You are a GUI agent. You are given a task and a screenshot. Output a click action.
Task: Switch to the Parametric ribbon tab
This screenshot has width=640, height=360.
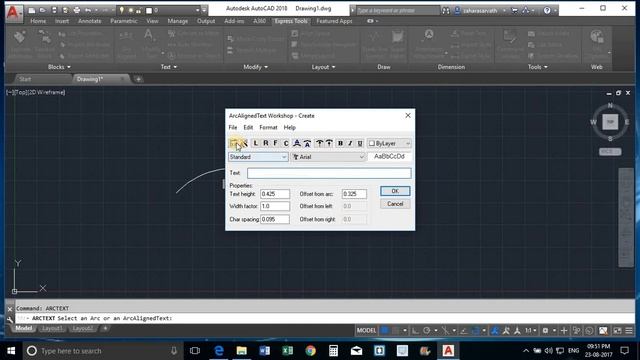click(x=124, y=21)
